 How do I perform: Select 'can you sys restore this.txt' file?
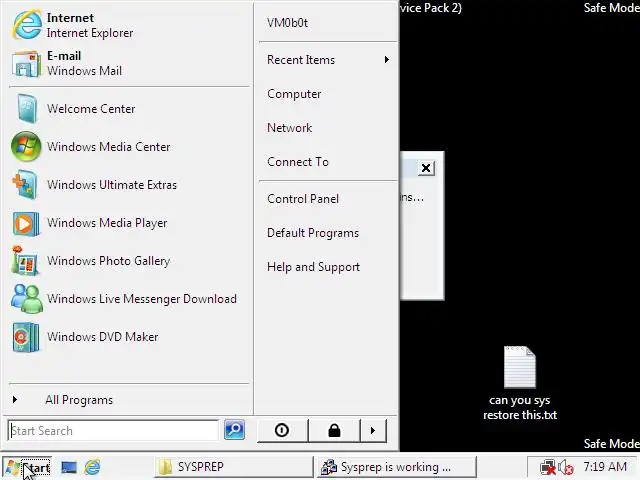[520, 383]
